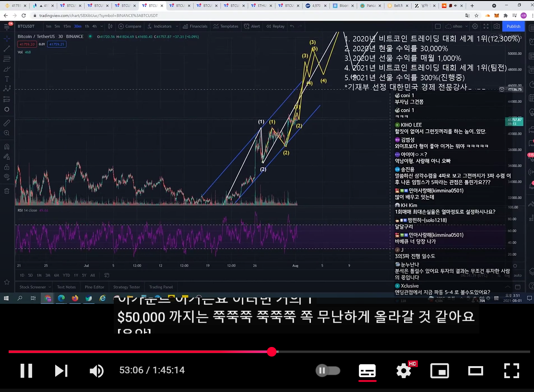Click the blue Publish button
The height and width of the screenshot is (392, 534).
coord(513,26)
